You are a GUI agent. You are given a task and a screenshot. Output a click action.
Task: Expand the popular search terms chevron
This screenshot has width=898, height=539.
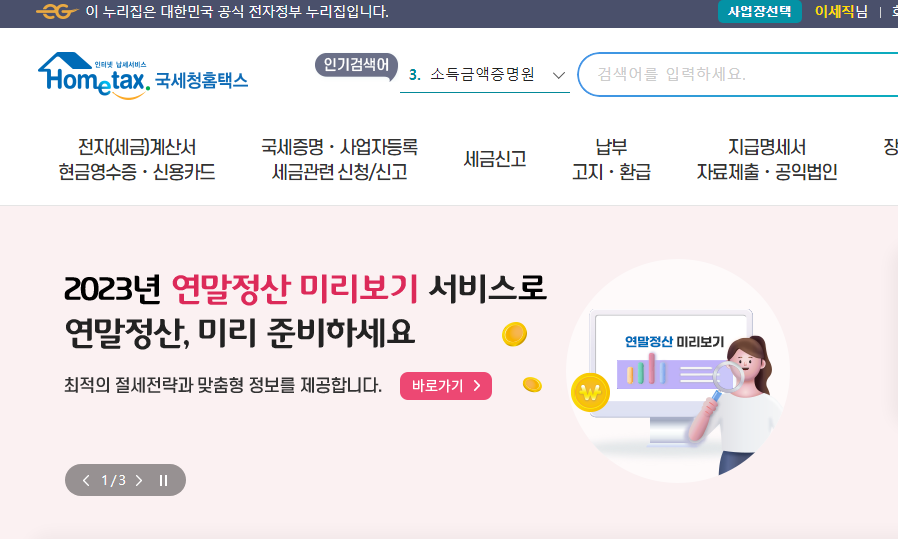click(559, 75)
